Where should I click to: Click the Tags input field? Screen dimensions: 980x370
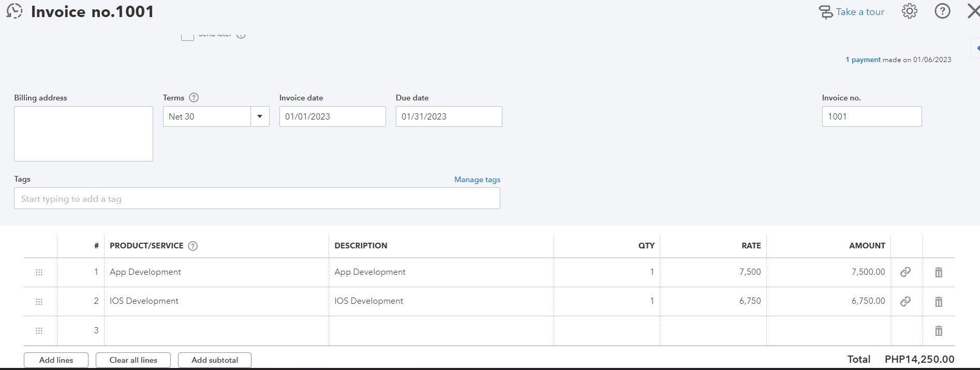click(x=257, y=199)
